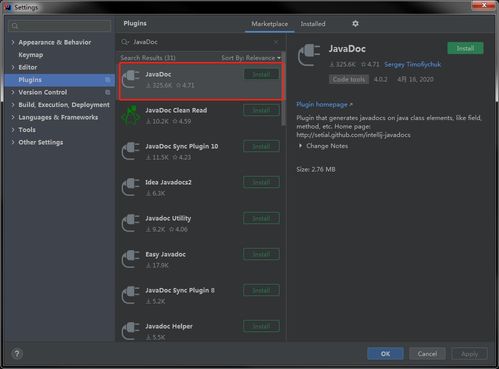Viewport: 499px width, 369px height.
Task: Click JavaDoc Clean Read plugin icon
Action: (131, 115)
